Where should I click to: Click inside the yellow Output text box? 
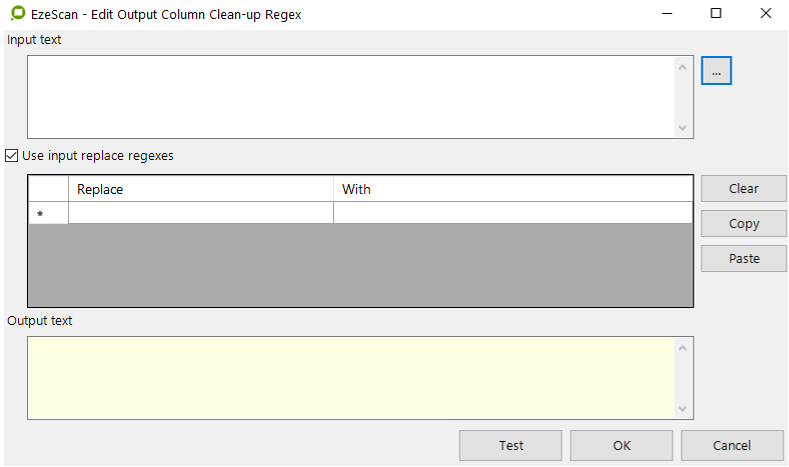pos(350,377)
